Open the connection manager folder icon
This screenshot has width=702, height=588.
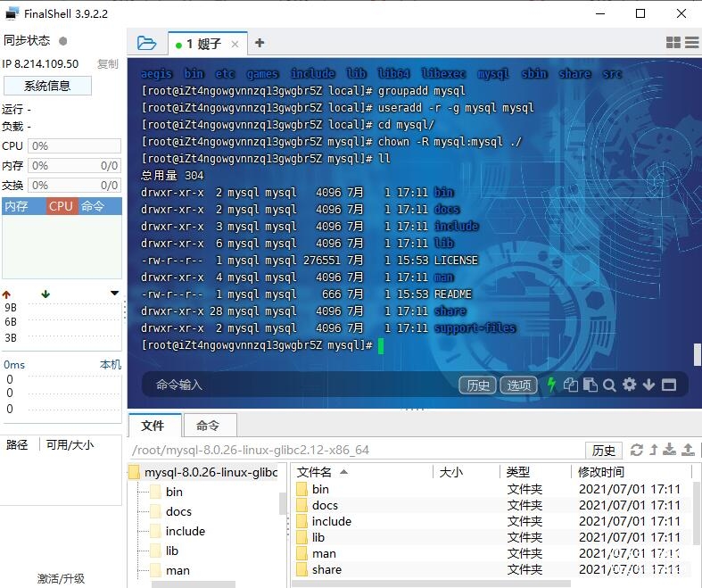click(146, 43)
